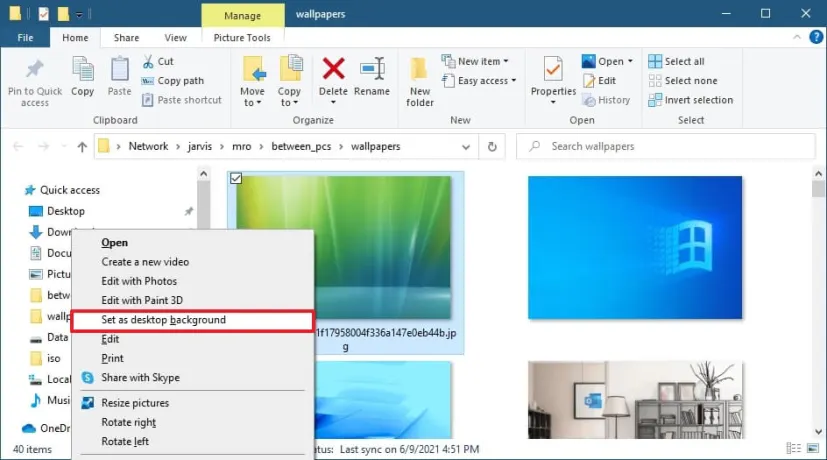Open the File tab
827x460 pixels.
[x=25, y=37]
